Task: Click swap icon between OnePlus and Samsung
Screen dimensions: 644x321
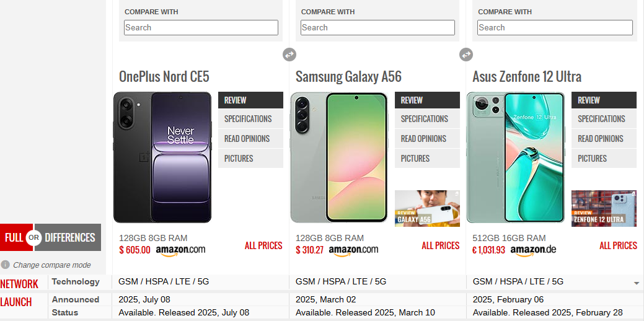Action: click(x=289, y=55)
